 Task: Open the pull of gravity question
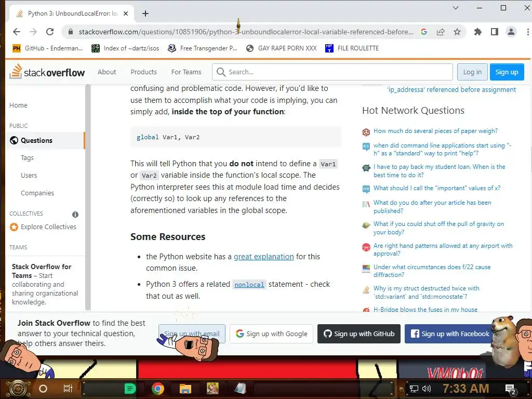tap(438, 228)
